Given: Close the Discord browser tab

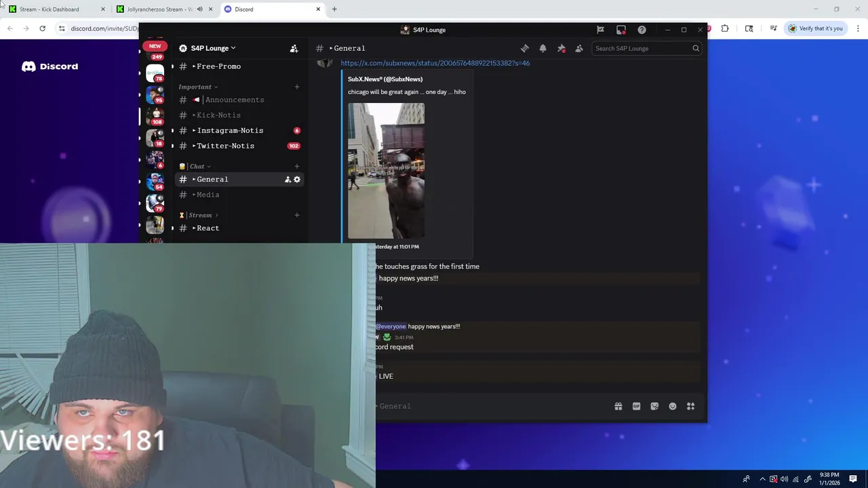Looking at the screenshot, I should point(318,9).
